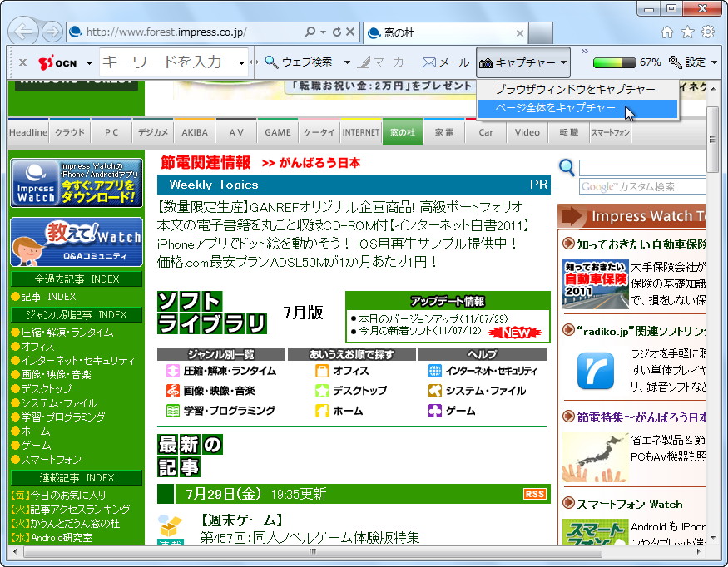
Task: Open 今月の新着ソフト(11/07/12) link
Action: click(420, 331)
